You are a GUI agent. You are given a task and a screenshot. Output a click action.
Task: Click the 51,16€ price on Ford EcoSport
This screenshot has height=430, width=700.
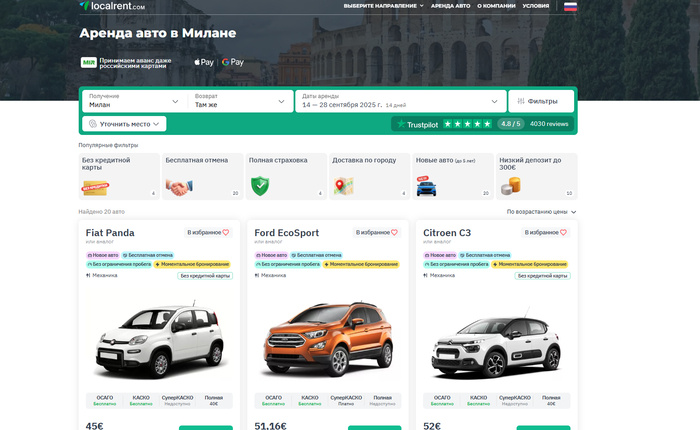tap(270, 426)
